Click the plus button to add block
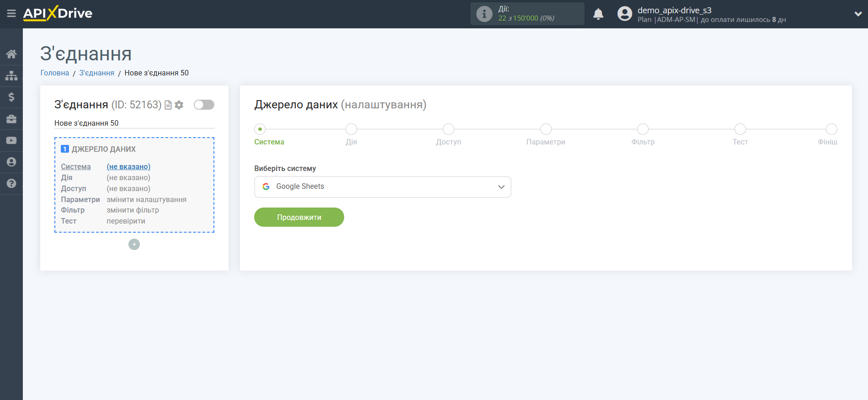868x400 pixels. [134, 245]
